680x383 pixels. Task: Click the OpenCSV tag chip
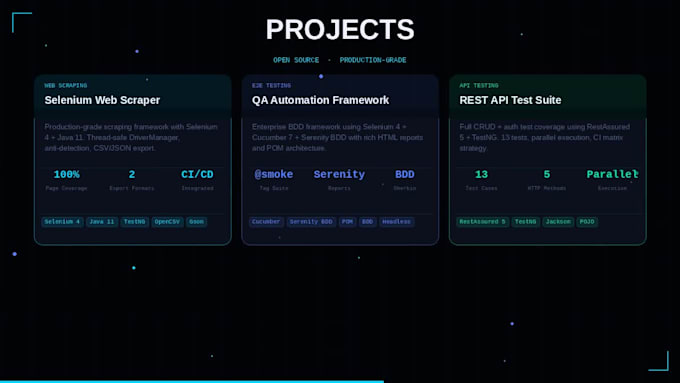click(167, 222)
